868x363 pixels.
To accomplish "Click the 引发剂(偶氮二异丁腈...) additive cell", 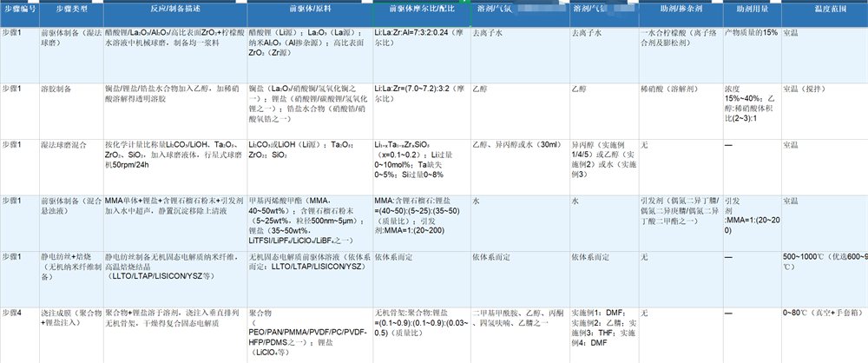I will [x=681, y=223].
